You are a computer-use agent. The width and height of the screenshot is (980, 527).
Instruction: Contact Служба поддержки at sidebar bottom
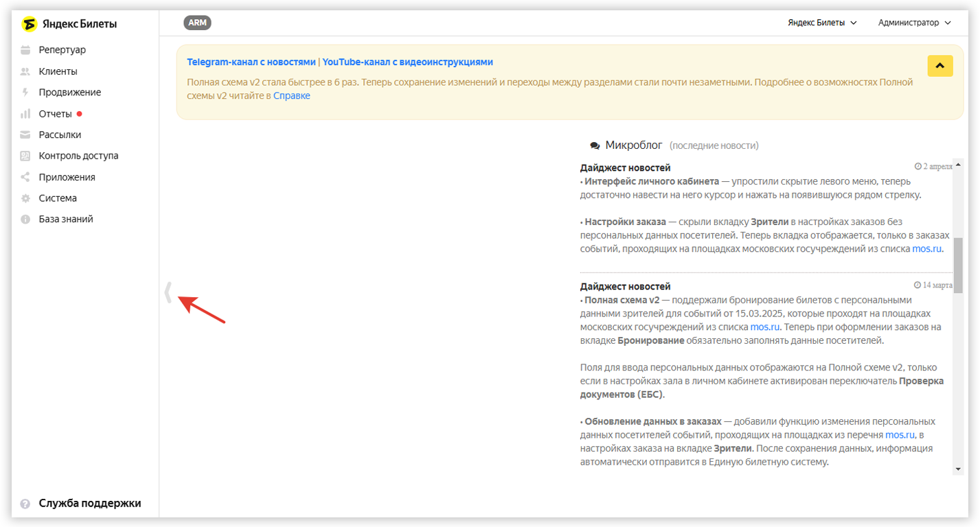(x=89, y=503)
